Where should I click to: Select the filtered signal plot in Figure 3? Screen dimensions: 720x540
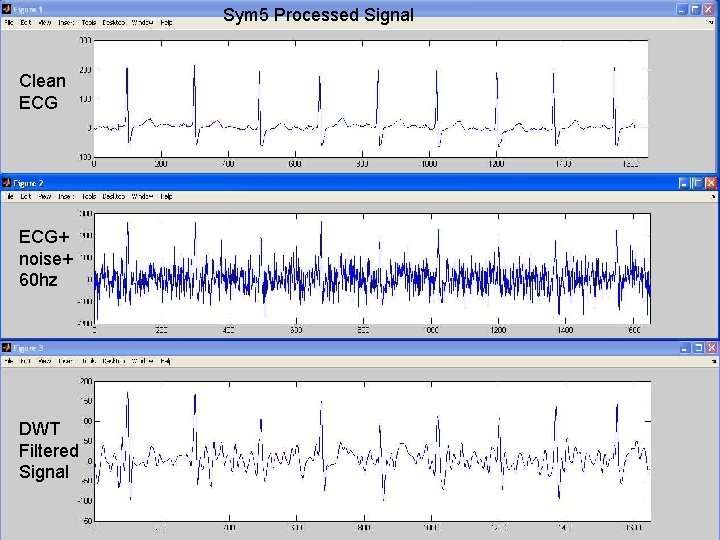point(372,451)
